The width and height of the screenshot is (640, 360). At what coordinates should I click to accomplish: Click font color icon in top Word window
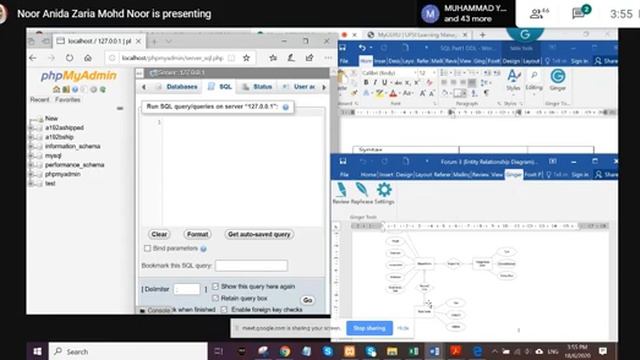click(393, 93)
